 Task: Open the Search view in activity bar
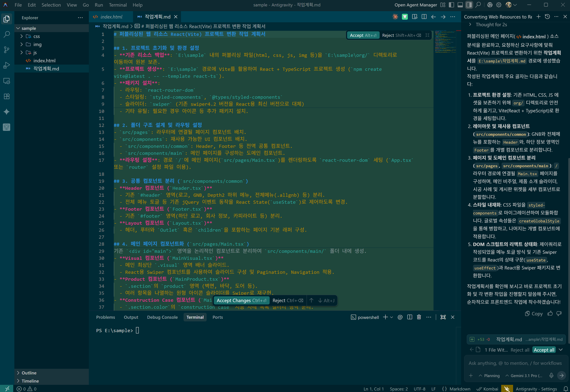coord(7,34)
